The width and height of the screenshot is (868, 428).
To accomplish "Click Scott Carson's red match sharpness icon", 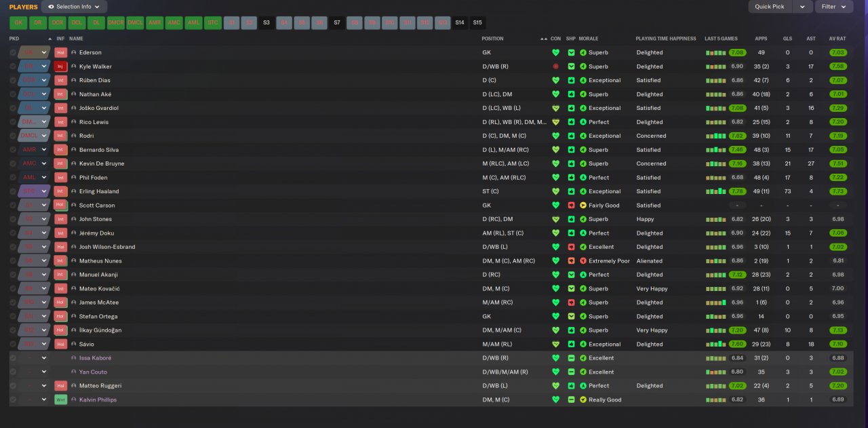I will [x=571, y=206].
